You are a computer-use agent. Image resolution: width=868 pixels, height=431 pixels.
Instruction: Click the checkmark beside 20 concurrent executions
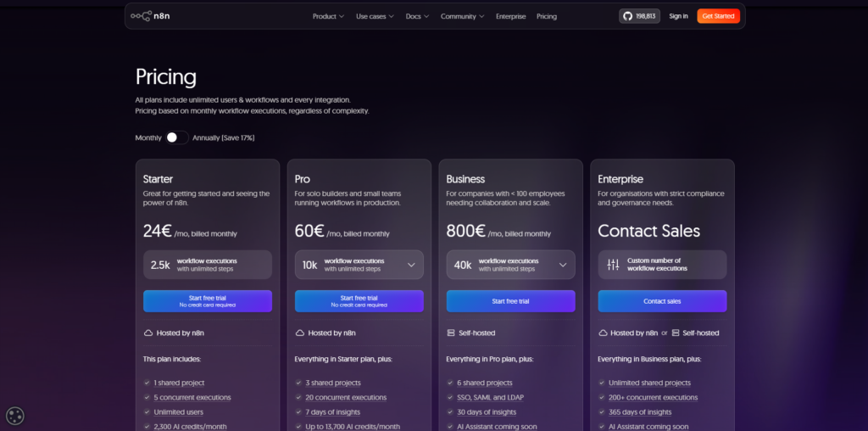299,397
